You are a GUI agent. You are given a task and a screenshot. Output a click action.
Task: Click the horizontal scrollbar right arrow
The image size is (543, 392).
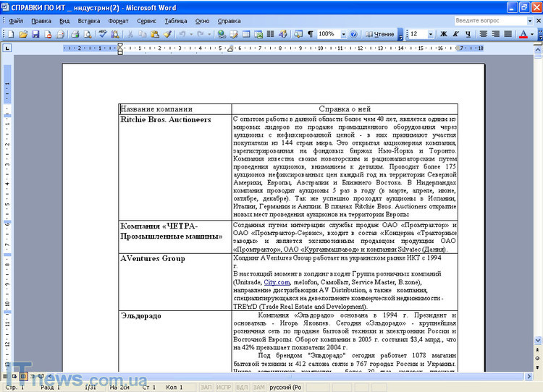(529, 376)
